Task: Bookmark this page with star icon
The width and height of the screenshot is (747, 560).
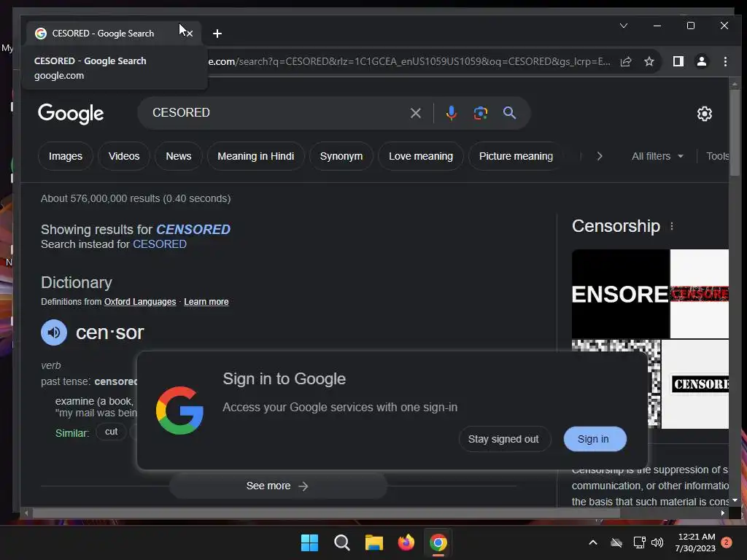Action: point(649,61)
